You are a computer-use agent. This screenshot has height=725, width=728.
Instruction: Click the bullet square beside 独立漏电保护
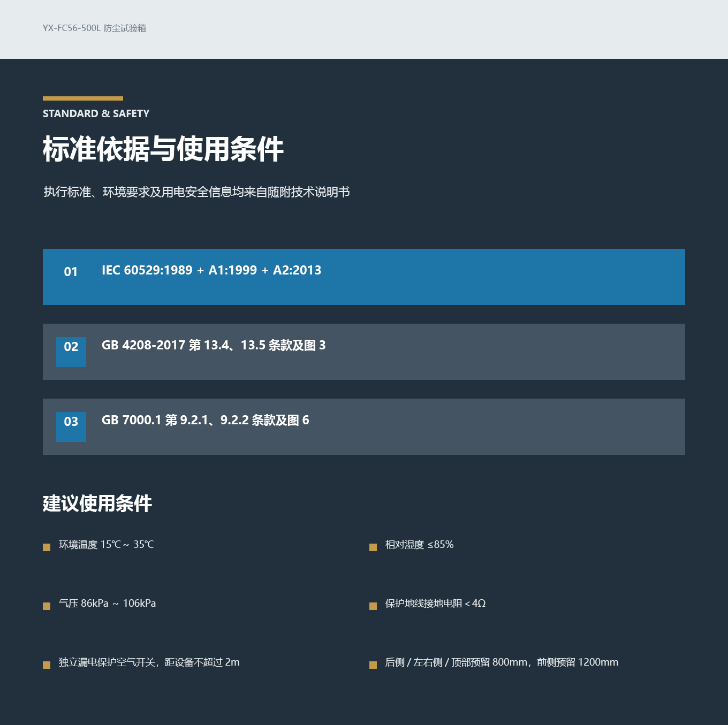(47, 665)
